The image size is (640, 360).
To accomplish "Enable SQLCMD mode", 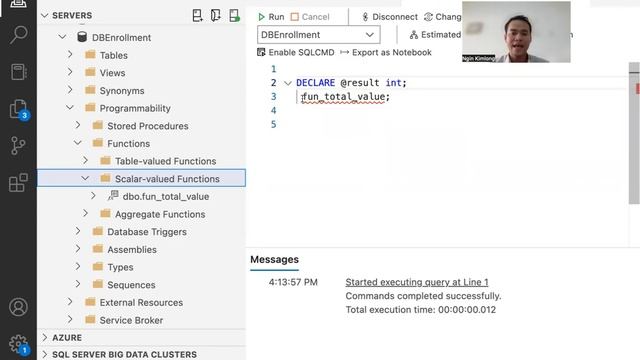I will coord(296,52).
